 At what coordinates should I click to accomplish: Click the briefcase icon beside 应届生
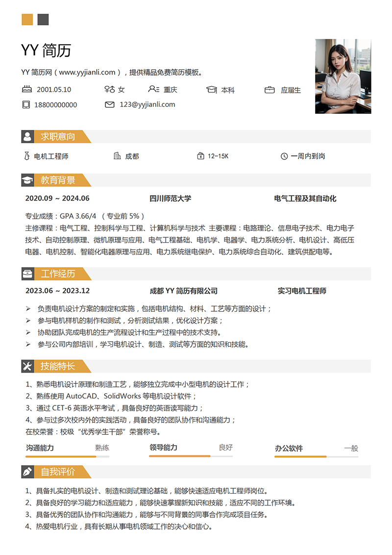click(269, 90)
